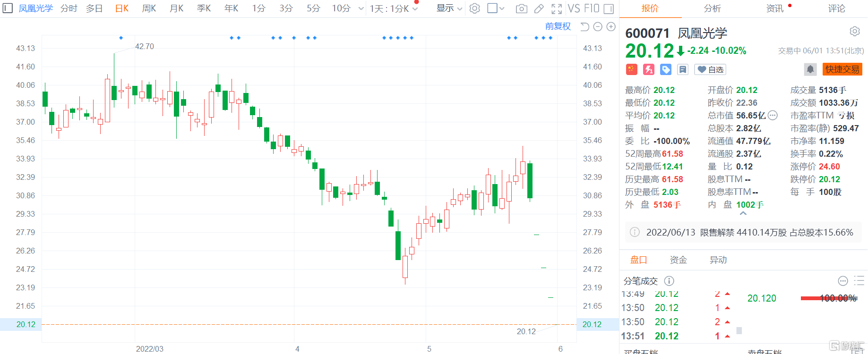Image resolution: width=868 pixels, height=354 pixels.
Task: Open the 显示 display dropdown
Action: (x=449, y=8)
